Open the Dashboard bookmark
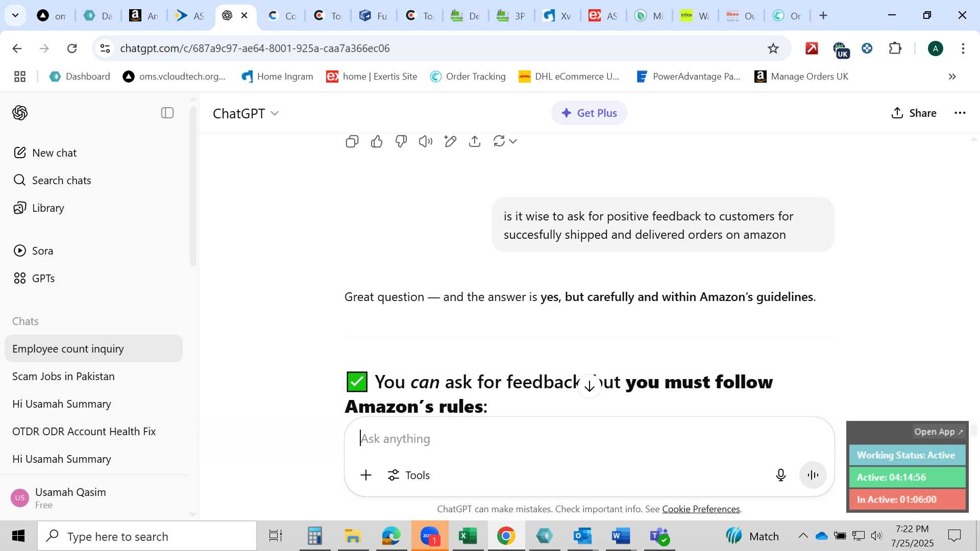The height and width of the screenshot is (551, 980). 80,76
